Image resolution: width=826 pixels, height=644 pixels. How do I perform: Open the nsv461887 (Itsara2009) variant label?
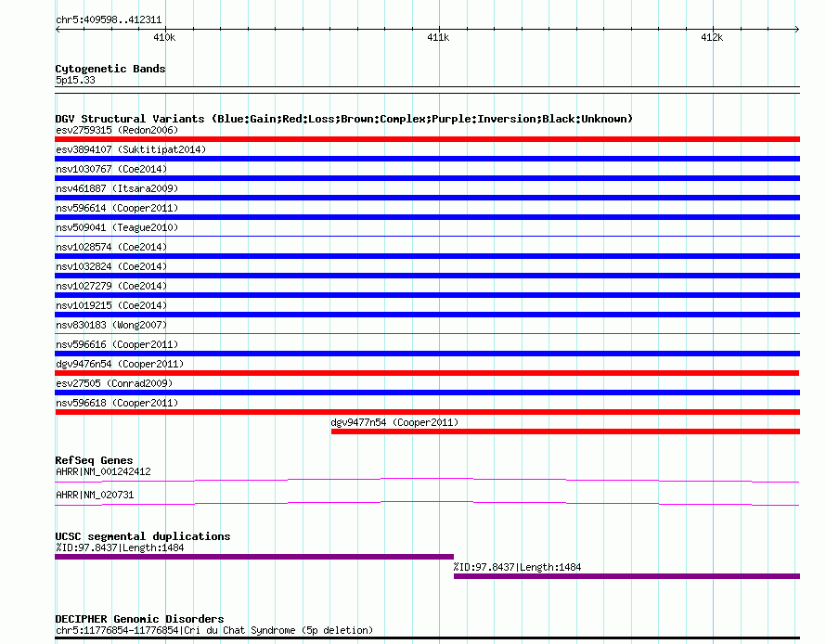point(117,188)
